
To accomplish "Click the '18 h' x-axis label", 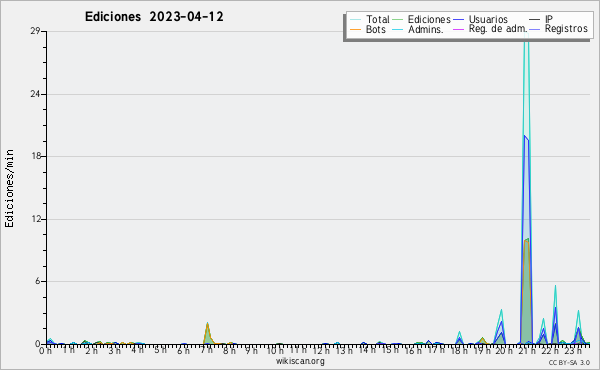I will click(x=459, y=351).
